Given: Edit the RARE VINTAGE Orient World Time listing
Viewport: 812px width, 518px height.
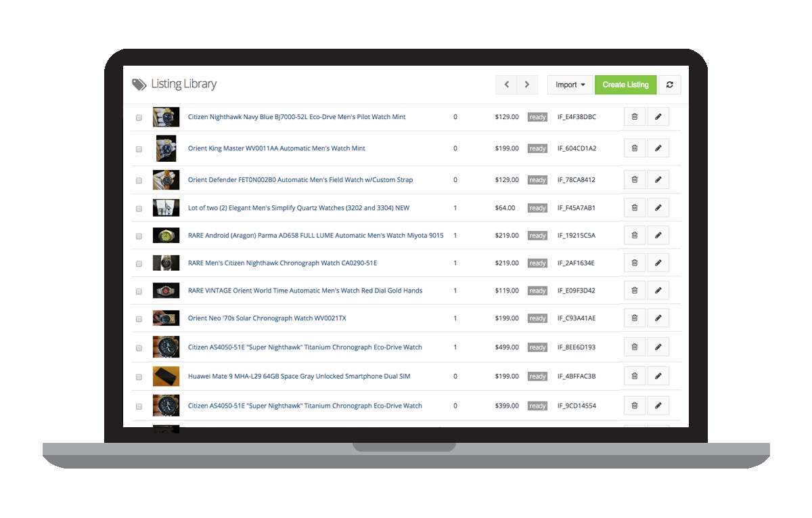Looking at the screenshot, I should click(x=658, y=290).
